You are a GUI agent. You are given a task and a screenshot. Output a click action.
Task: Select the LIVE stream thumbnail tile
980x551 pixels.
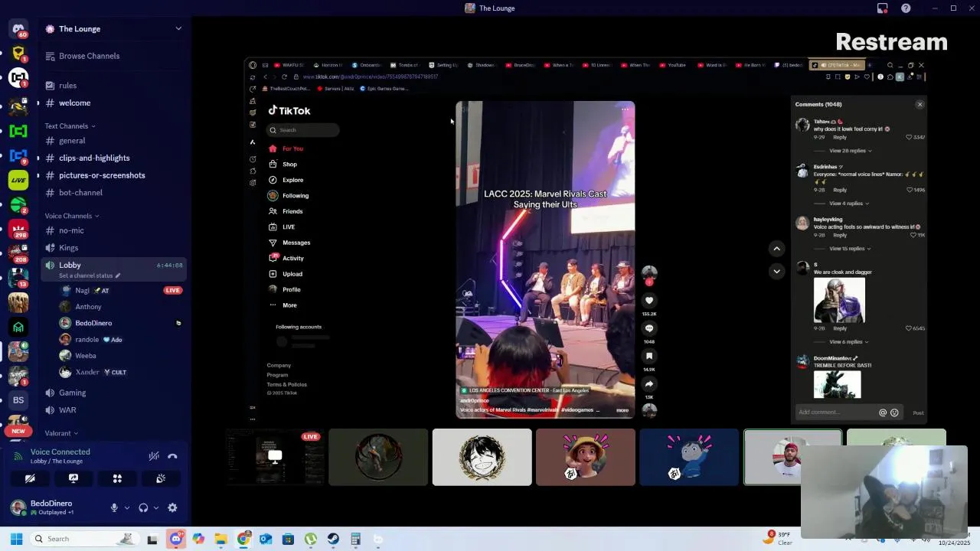tap(275, 457)
